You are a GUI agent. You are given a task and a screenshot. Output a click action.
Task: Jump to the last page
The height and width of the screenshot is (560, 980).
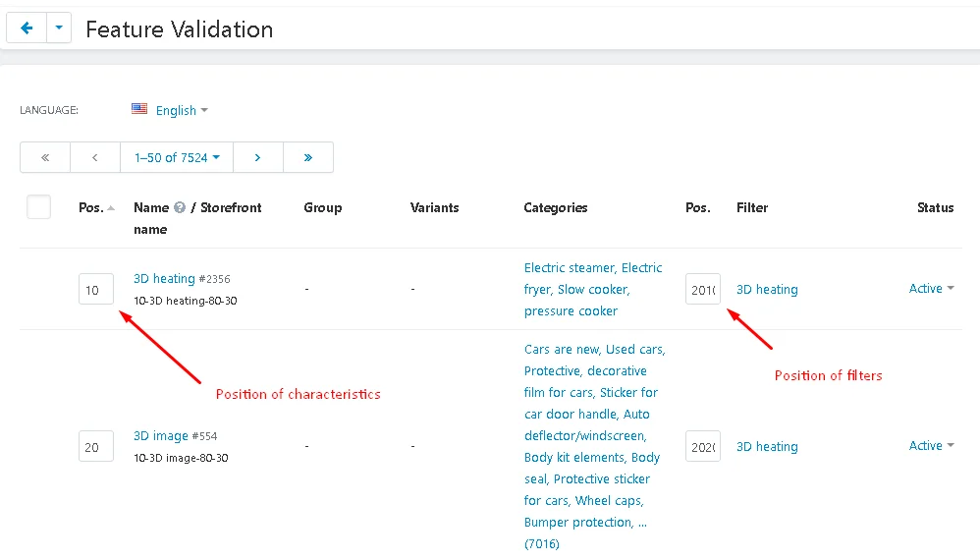(x=308, y=157)
